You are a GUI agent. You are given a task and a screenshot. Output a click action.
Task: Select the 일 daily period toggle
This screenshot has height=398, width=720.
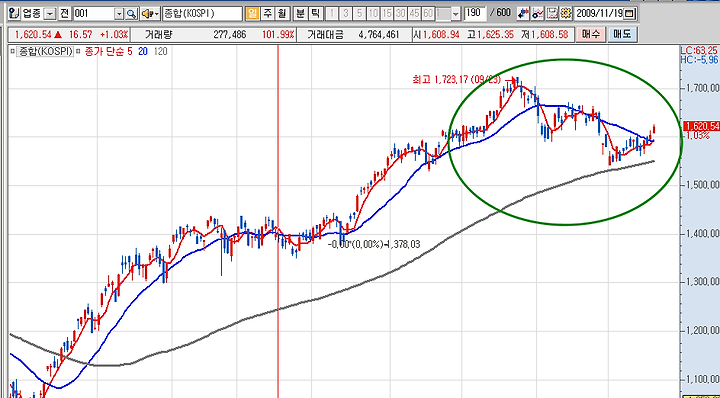click(252, 14)
